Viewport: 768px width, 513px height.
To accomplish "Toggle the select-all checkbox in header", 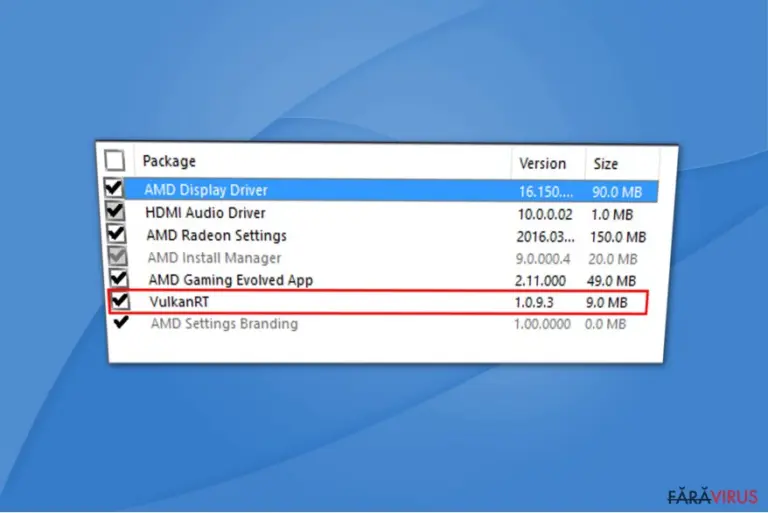I will [115, 160].
